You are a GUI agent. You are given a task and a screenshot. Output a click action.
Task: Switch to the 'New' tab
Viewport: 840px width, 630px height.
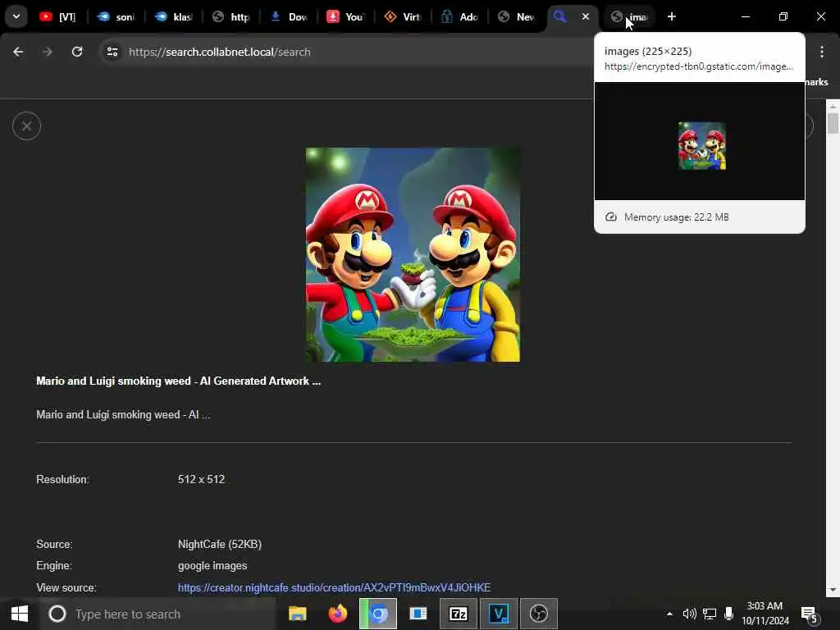coord(517,16)
